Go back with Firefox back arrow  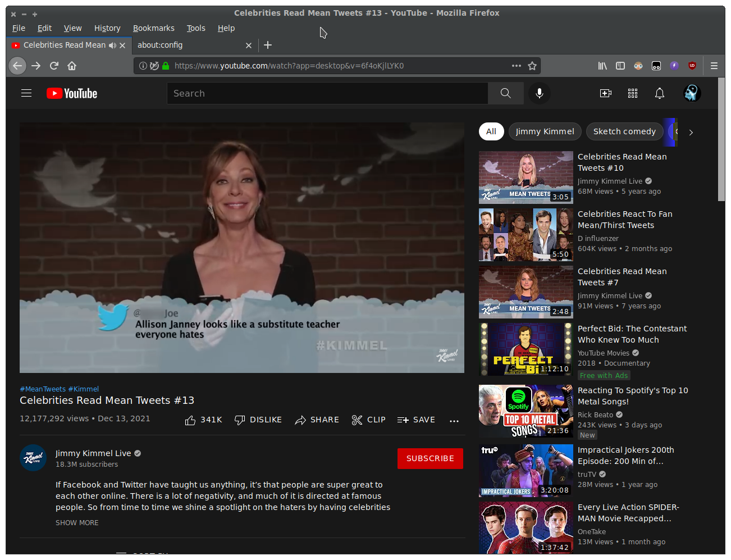(x=17, y=66)
